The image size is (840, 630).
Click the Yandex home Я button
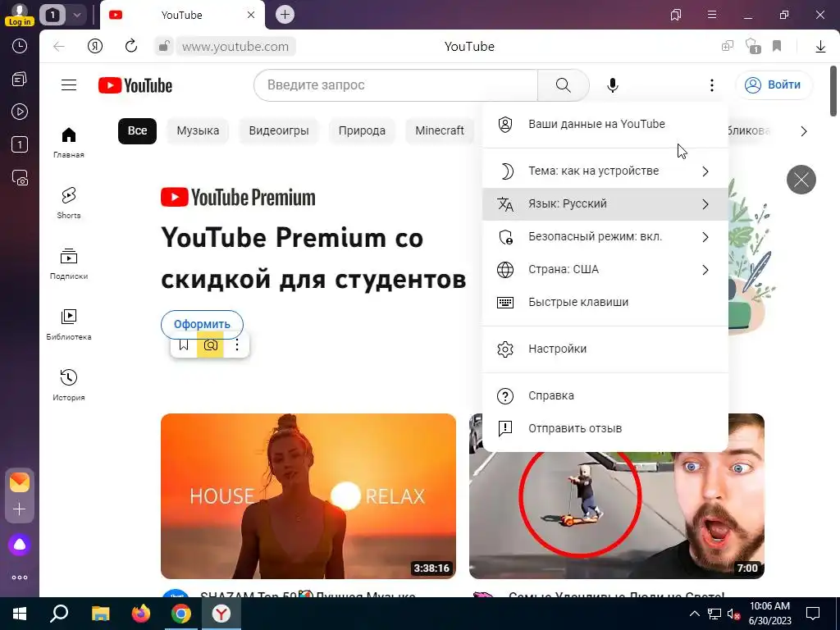pyautogui.click(x=95, y=47)
